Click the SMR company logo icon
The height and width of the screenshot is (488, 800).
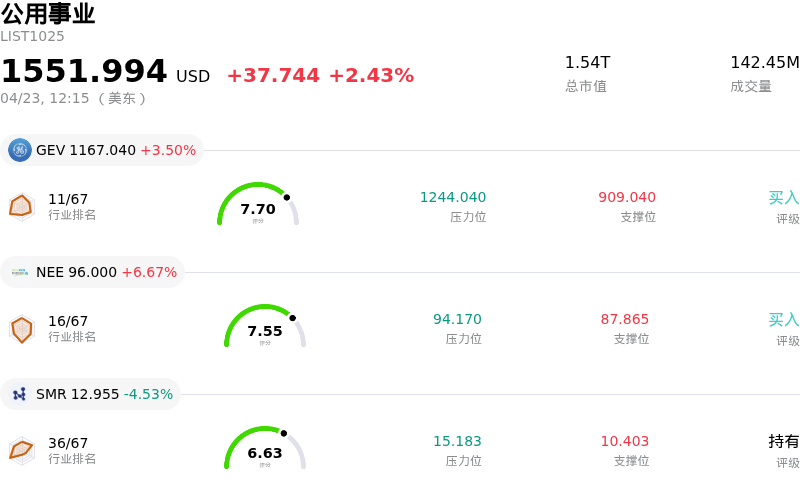coord(20,394)
